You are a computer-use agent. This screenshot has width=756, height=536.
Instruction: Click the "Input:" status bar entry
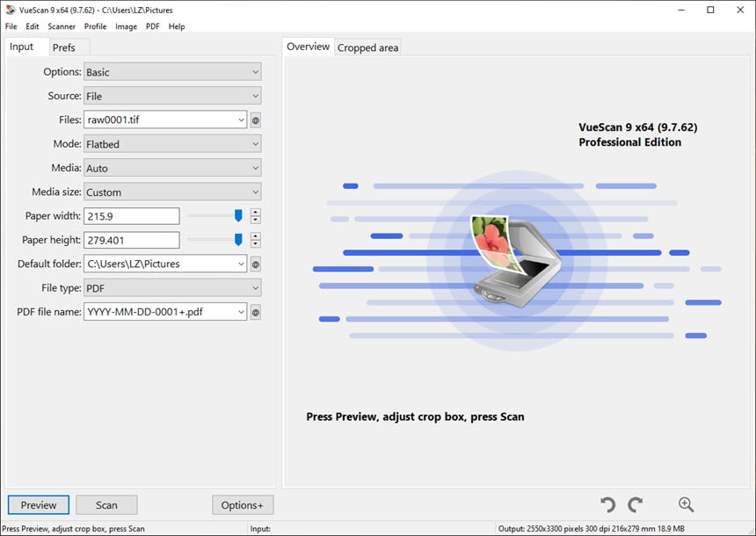[x=260, y=529]
